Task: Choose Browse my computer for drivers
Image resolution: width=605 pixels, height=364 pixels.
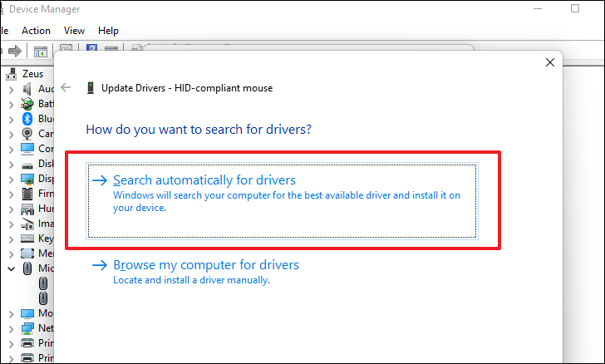Action: [x=205, y=265]
